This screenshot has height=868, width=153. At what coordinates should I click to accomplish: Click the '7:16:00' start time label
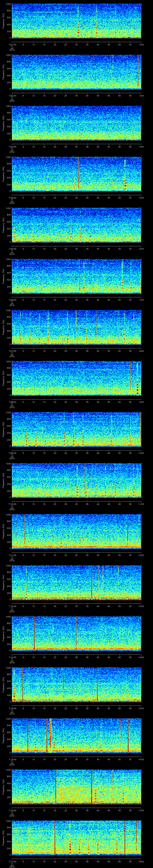pos(12,810)
